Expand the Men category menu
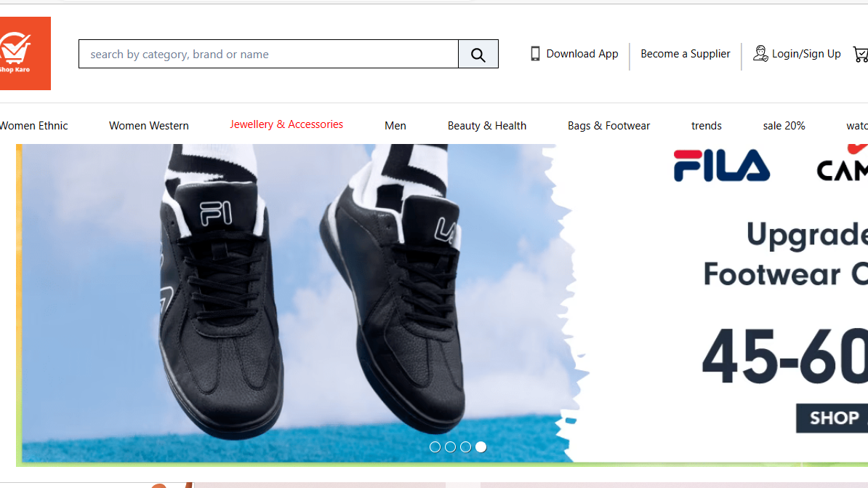Image resolution: width=868 pixels, height=488 pixels. tap(395, 126)
